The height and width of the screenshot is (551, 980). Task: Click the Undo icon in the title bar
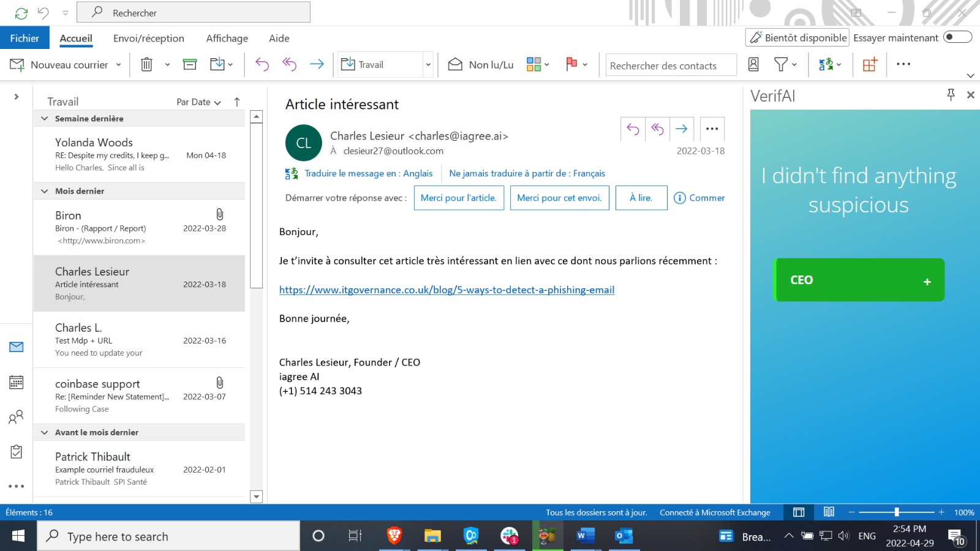point(43,12)
